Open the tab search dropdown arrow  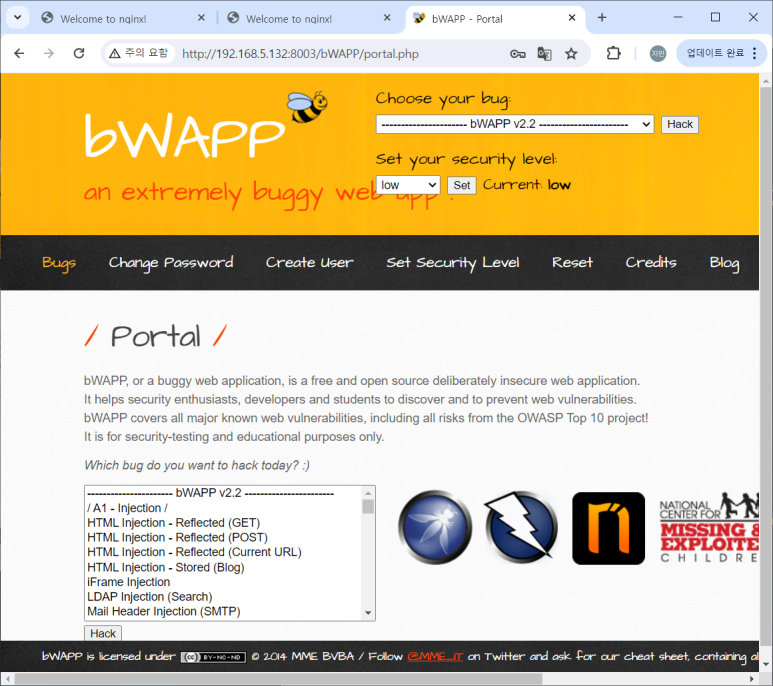coord(17,18)
